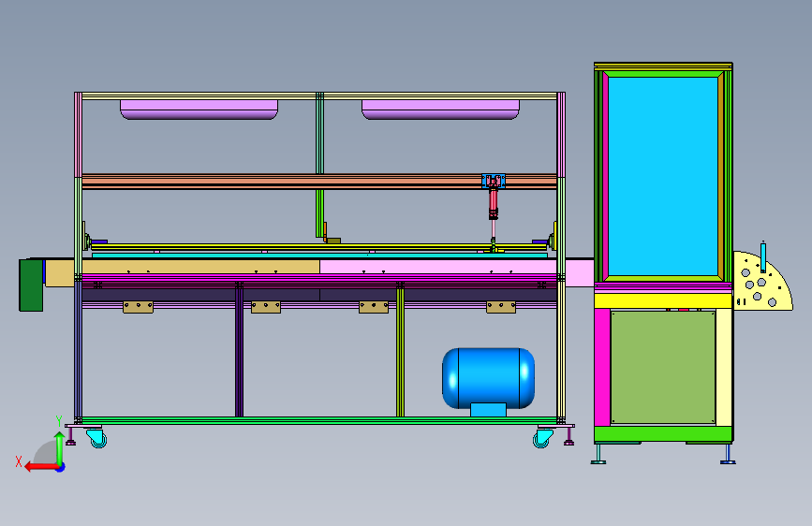This screenshot has width=812, height=526.
Task: Select the dark purple vertical support leg
Action: coord(239,349)
